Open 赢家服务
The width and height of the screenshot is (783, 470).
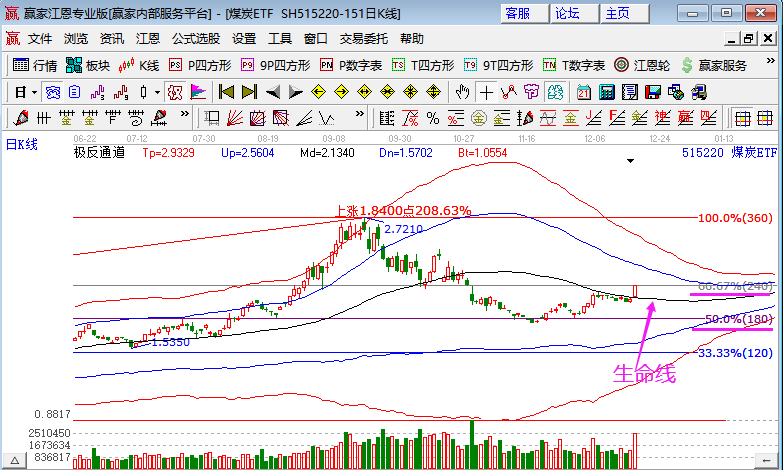point(714,65)
